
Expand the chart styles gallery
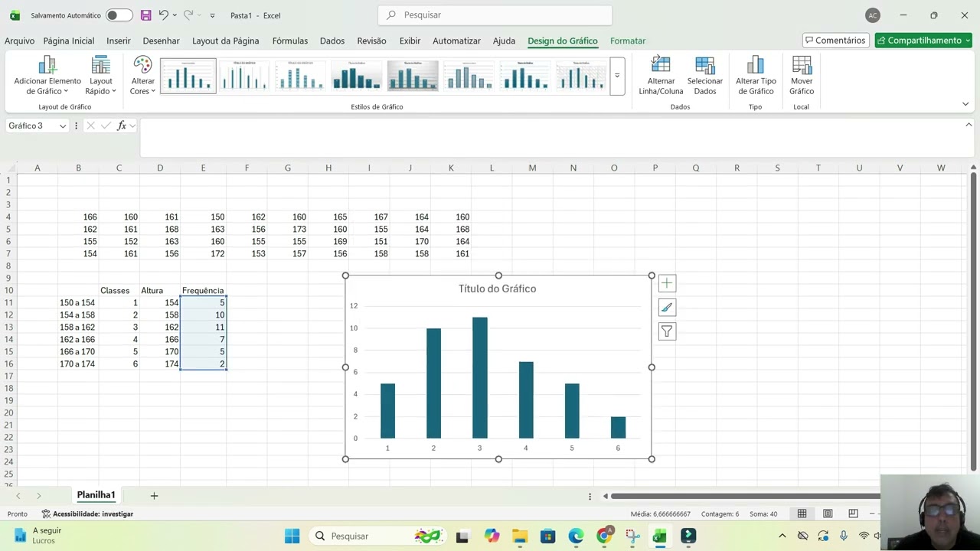click(617, 76)
